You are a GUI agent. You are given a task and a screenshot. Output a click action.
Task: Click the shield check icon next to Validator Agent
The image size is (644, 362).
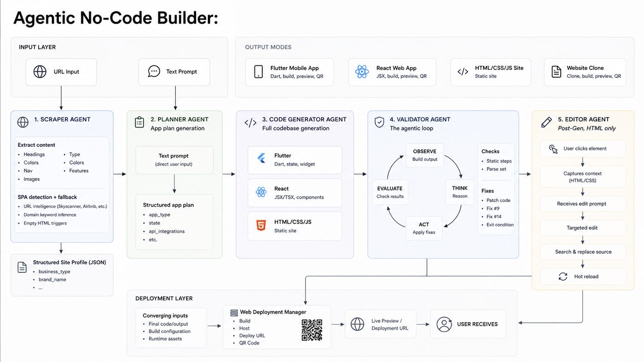379,122
